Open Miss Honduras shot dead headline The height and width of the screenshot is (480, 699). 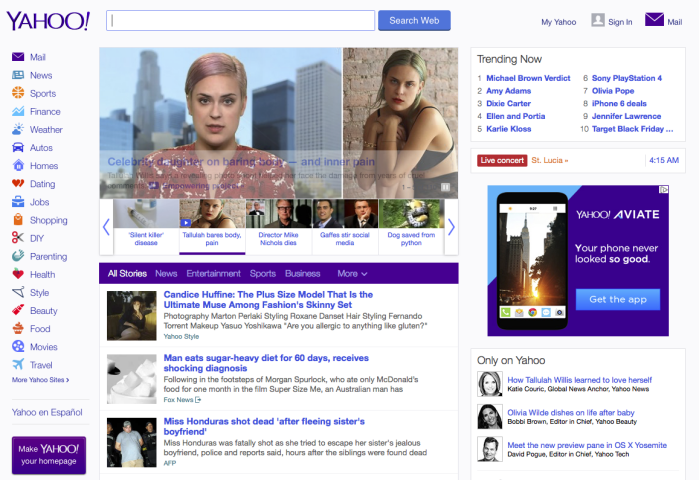(x=264, y=426)
